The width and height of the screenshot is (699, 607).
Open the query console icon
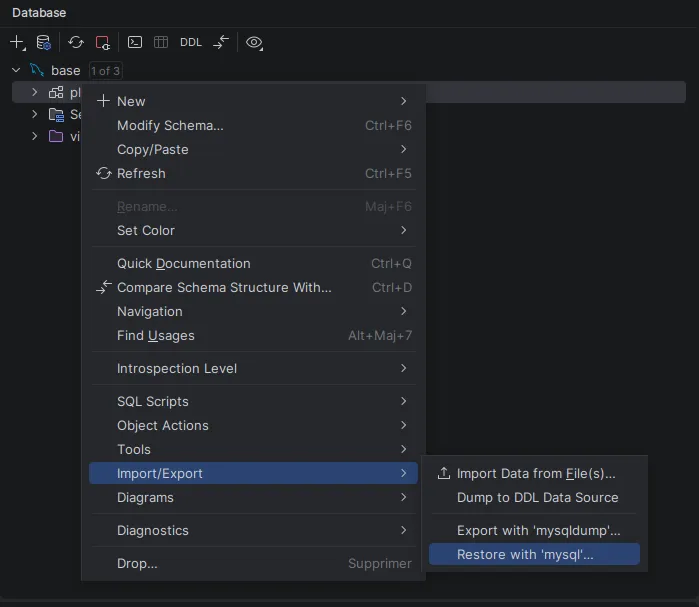pyautogui.click(x=135, y=42)
